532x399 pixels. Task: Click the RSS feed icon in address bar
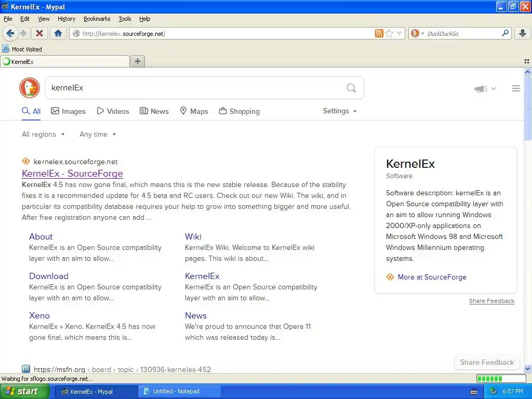379,33
